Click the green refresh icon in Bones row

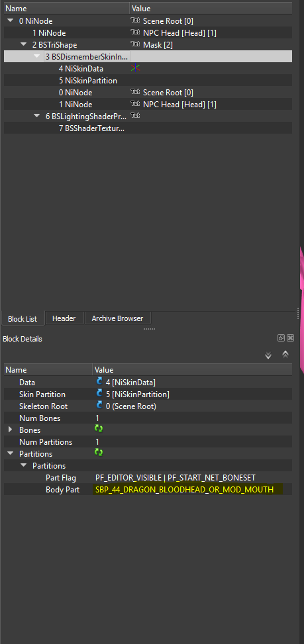tap(99, 429)
